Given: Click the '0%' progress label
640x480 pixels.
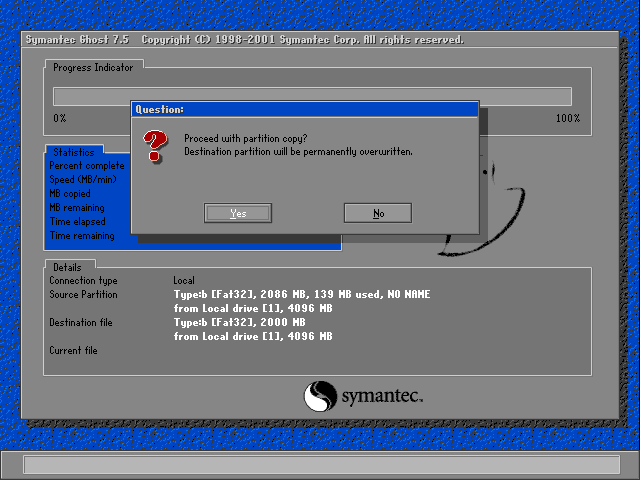Looking at the screenshot, I should (x=60, y=118).
